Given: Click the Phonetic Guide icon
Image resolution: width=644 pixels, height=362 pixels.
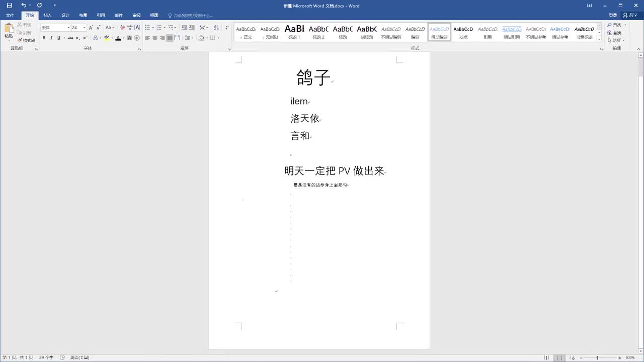Looking at the screenshot, I should pos(130,28).
